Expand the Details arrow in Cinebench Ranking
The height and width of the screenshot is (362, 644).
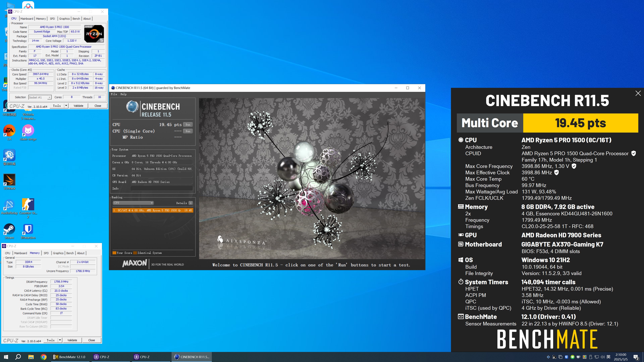pos(191,203)
